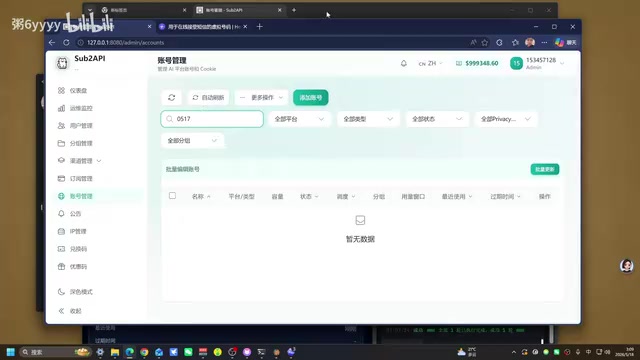Viewport: 640px width, 360px height.
Task: Sort by the Expiration time column header
Action: coord(505,196)
